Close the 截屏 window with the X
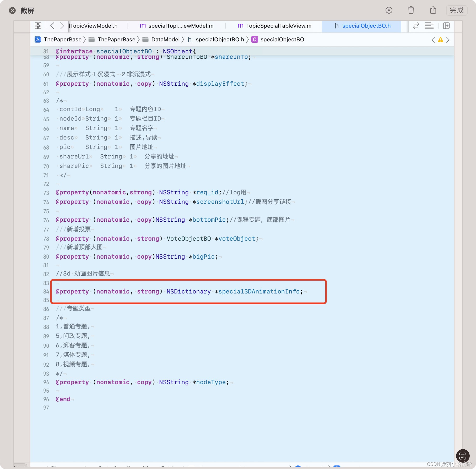 [12, 10]
